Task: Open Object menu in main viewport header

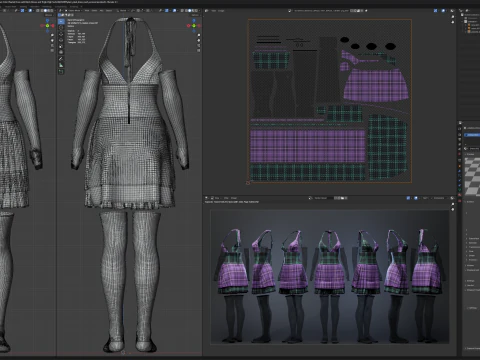Action: (x=109, y=11)
